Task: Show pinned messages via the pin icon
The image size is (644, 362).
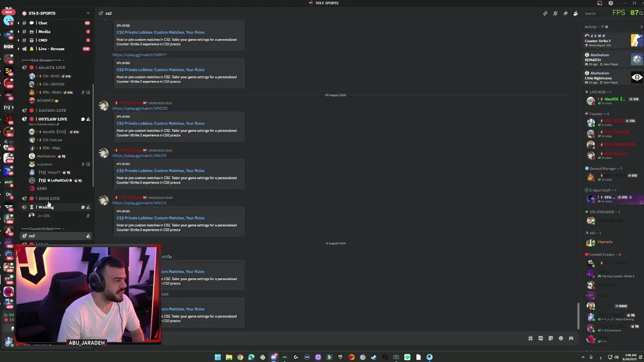Action: (x=566, y=14)
